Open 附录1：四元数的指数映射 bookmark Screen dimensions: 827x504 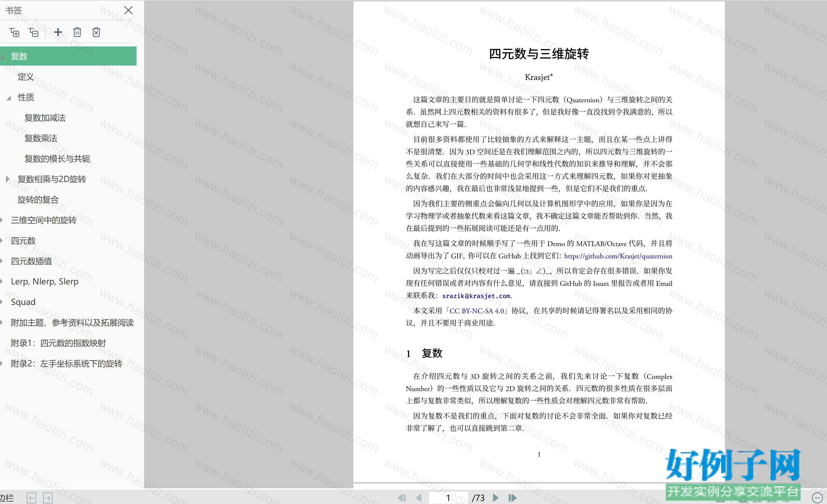(x=58, y=343)
